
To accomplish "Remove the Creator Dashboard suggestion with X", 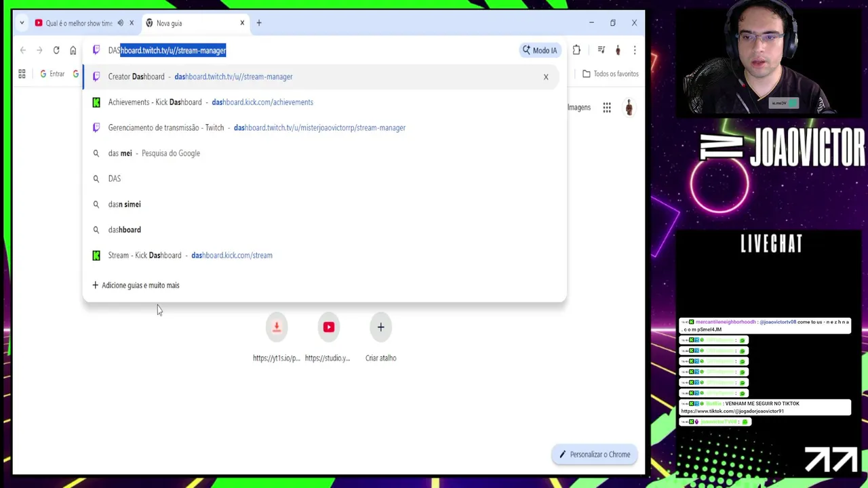I will pos(546,77).
